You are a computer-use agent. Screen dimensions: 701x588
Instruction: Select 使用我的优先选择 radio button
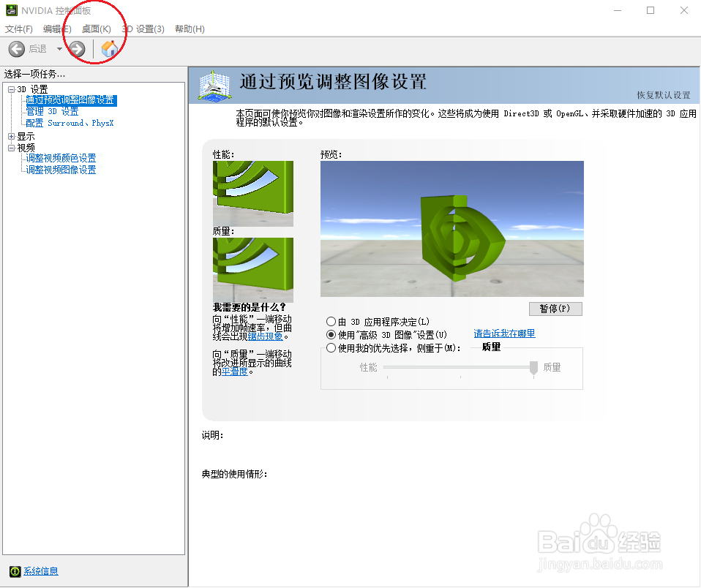pos(331,347)
